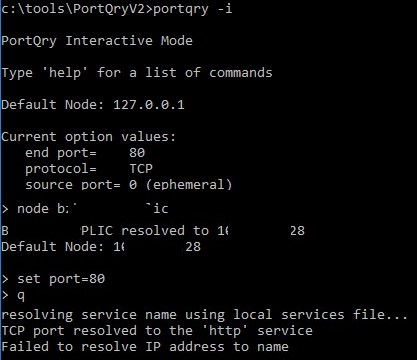Image resolution: width=417 pixels, height=360 pixels.
Task: Click the 'c:\tools\PortQryV2' prompt path
Action: pyautogui.click(x=73, y=9)
